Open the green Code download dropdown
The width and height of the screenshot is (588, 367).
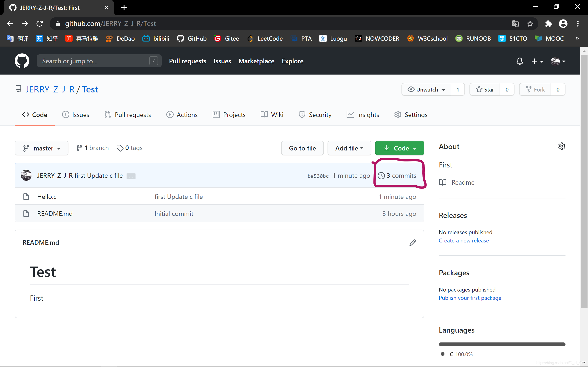[399, 148]
